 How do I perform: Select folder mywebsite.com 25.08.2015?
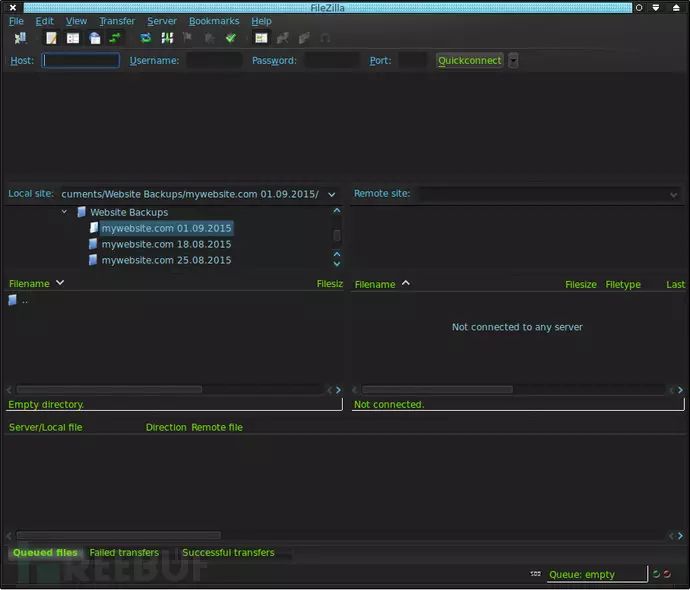166,260
